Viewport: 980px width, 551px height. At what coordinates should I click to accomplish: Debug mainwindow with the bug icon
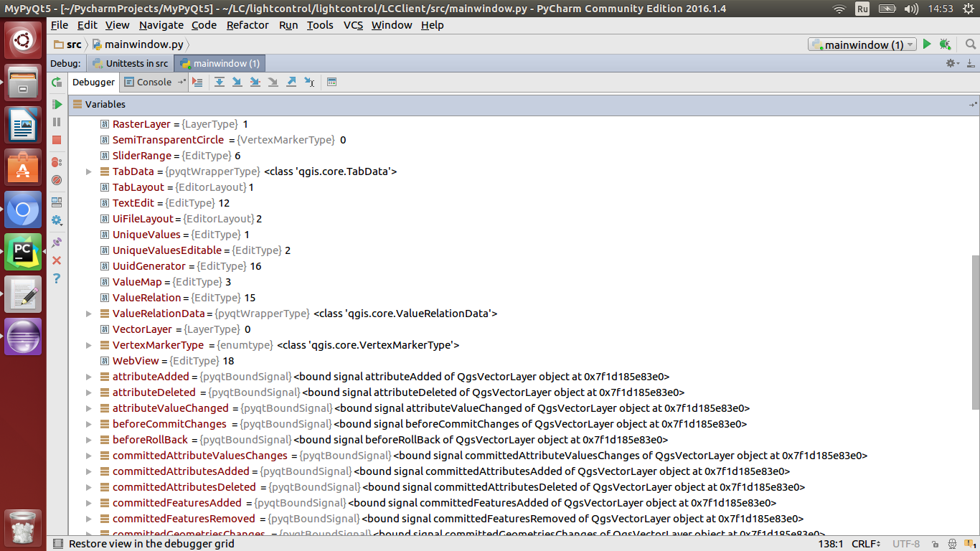coord(945,44)
